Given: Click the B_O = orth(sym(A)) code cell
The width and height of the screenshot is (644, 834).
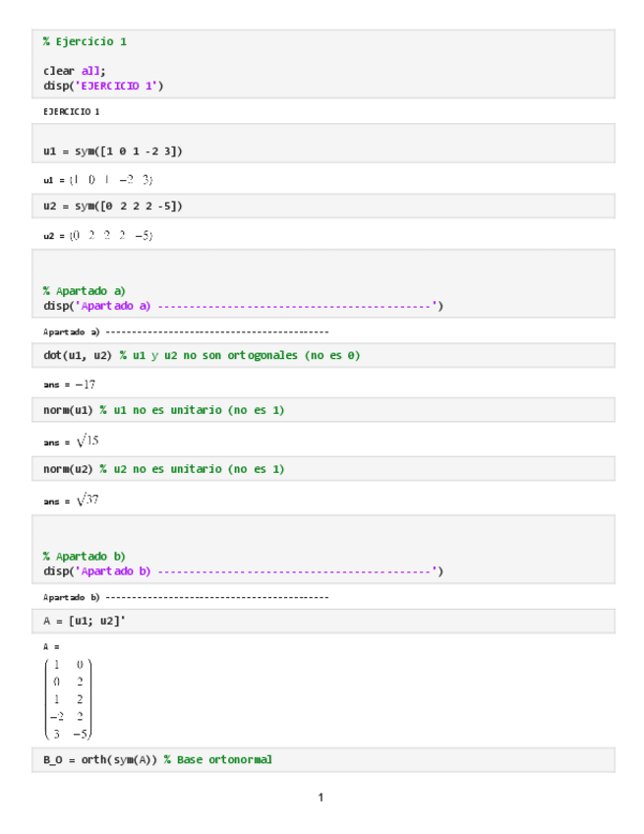Looking at the screenshot, I should coord(157,760).
